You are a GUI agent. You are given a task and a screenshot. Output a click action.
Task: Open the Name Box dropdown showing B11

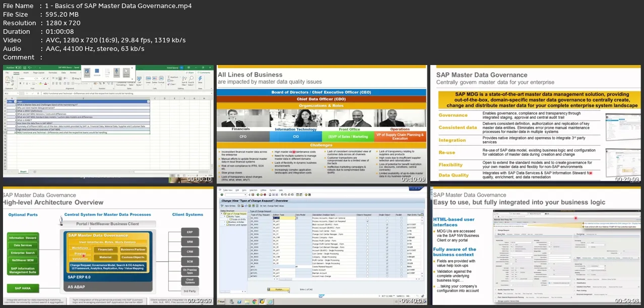(x=18, y=93)
